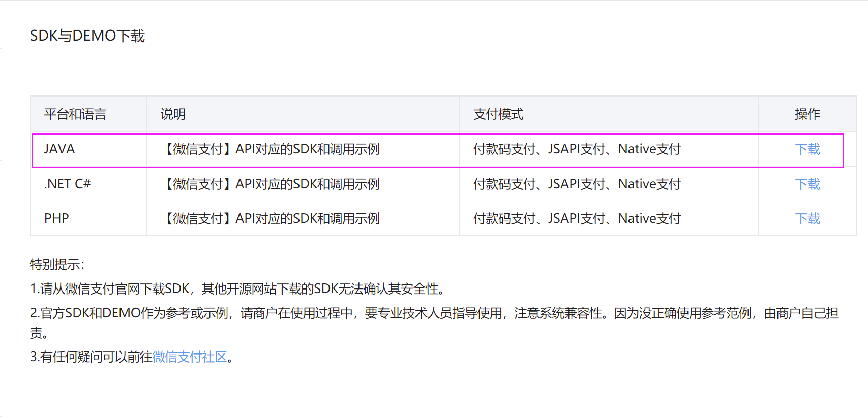The width and height of the screenshot is (868, 418).
Task: Click the 说明 column header
Action: [x=304, y=114]
